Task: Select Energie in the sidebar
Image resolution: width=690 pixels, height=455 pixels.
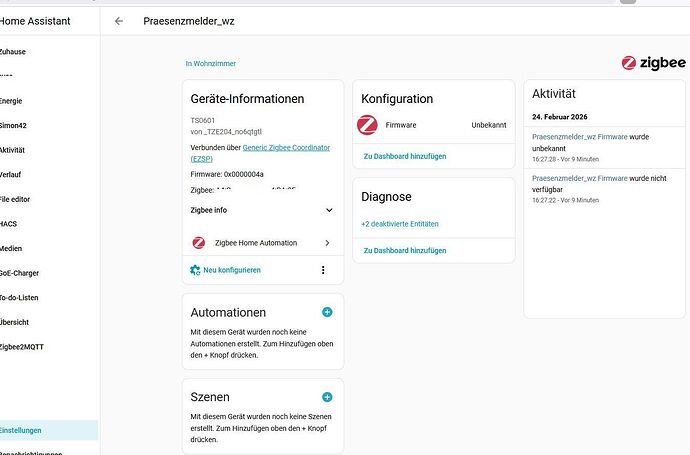Action: click(11, 101)
